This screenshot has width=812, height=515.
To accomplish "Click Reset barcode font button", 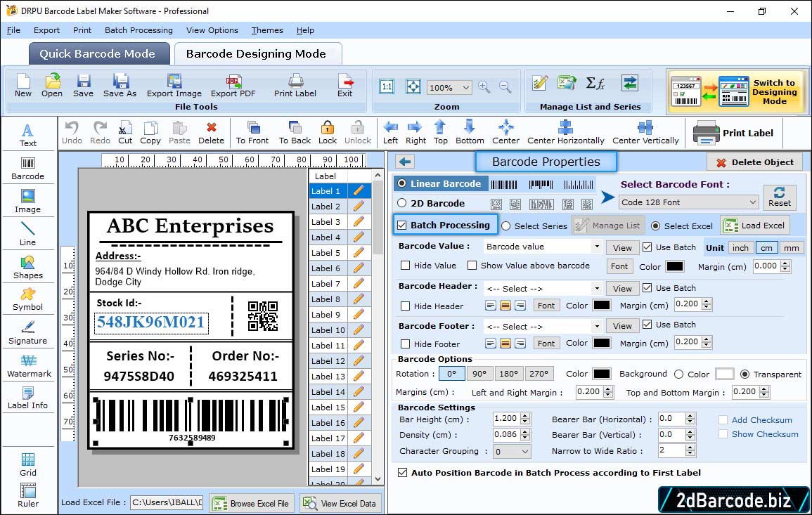I will coord(780,197).
